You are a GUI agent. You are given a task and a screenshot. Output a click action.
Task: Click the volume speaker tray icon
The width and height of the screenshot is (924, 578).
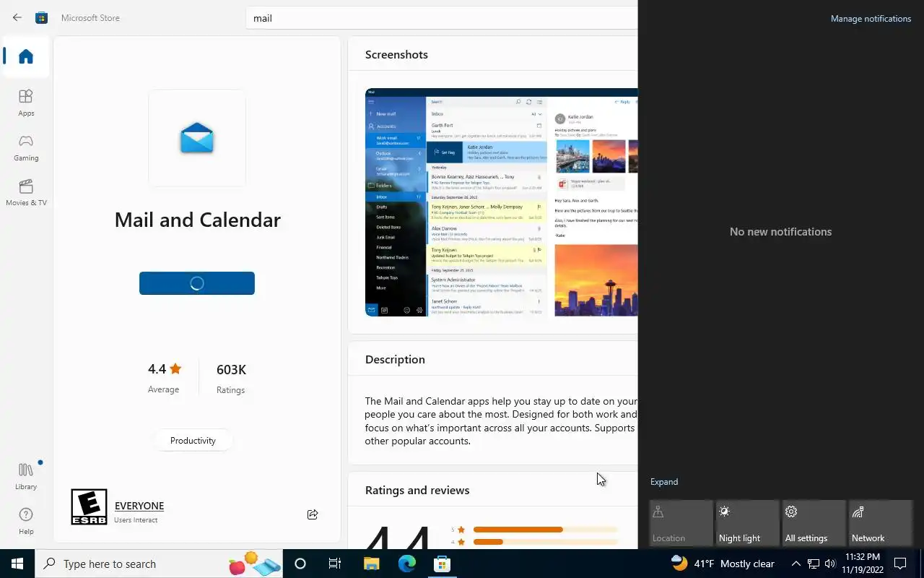(830, 564)
